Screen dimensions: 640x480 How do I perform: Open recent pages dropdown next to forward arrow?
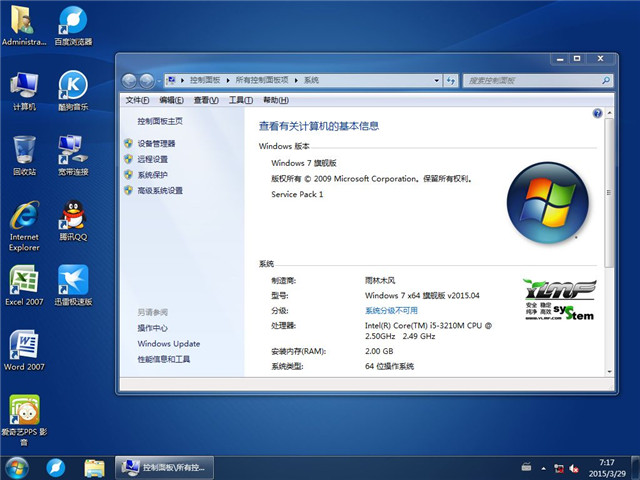[x=159, y=81]
